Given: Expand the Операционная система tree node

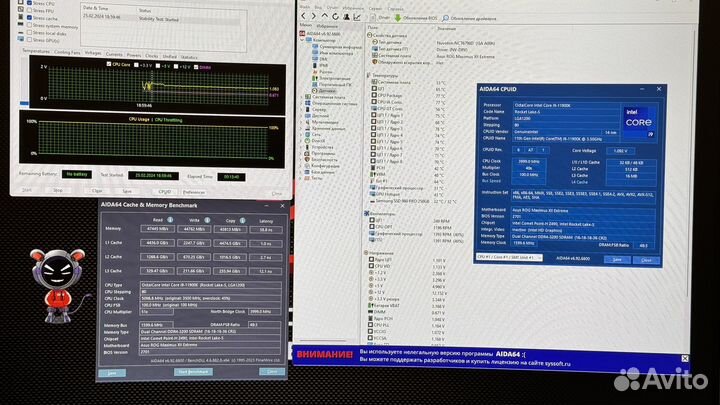Looking at the screenshot, I should pyautogui.click(x=302, y=103).
